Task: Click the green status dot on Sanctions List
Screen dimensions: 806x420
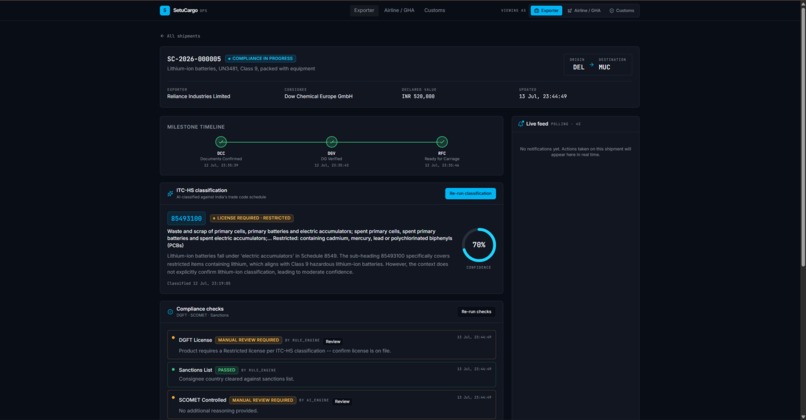Action: (173, 369)
